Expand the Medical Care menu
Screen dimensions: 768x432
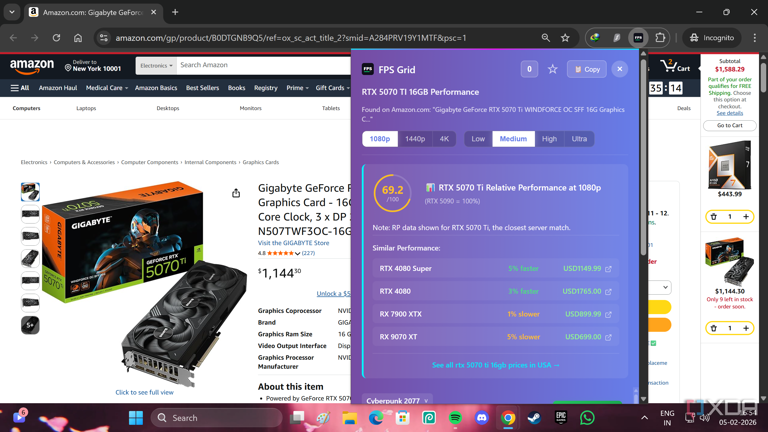pyautogui.click(x=106, y=88)
